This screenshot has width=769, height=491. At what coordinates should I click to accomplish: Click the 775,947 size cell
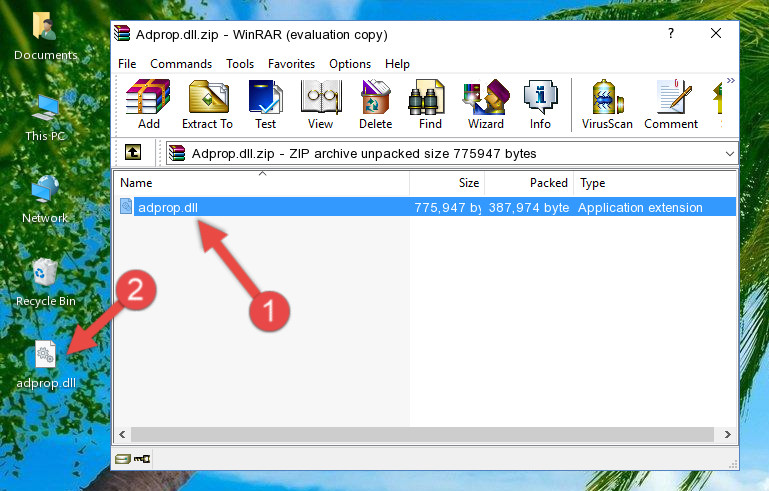click(x=447, y=207)
